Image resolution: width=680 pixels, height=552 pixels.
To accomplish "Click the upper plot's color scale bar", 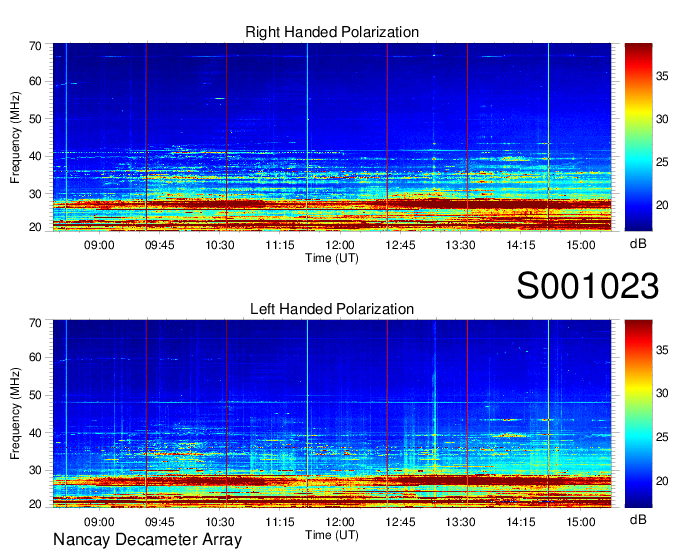I will [638, 137].
